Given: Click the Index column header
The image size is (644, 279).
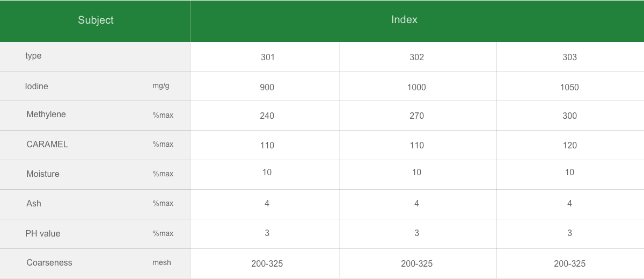Looking at the screenshot, I should coord(404,20).
